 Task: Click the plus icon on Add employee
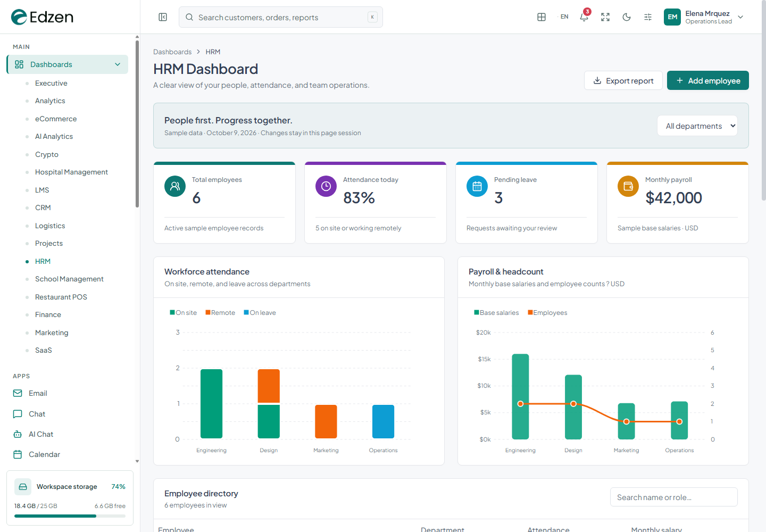click(x=680, y=80)
